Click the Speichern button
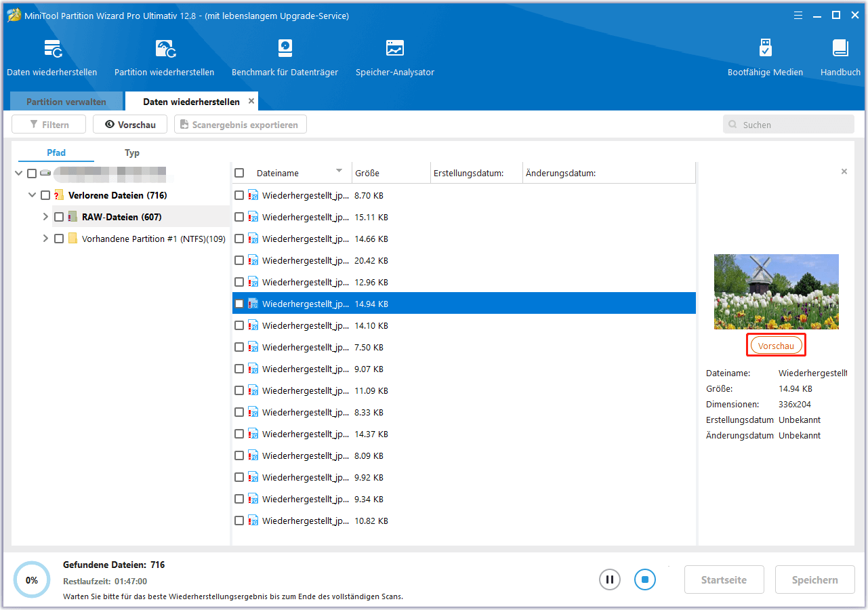This screenshot has height=610, width=868. [x=815, y=580]
